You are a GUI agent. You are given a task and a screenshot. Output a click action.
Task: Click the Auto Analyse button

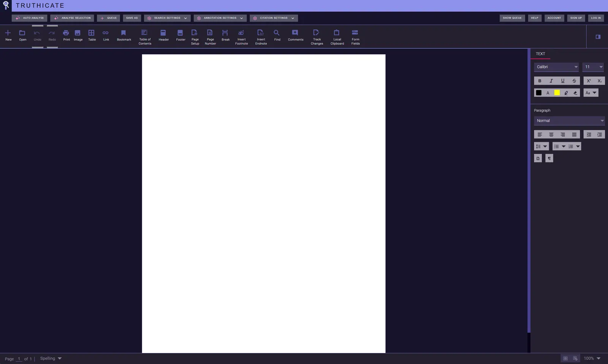[x=30, y=18]
